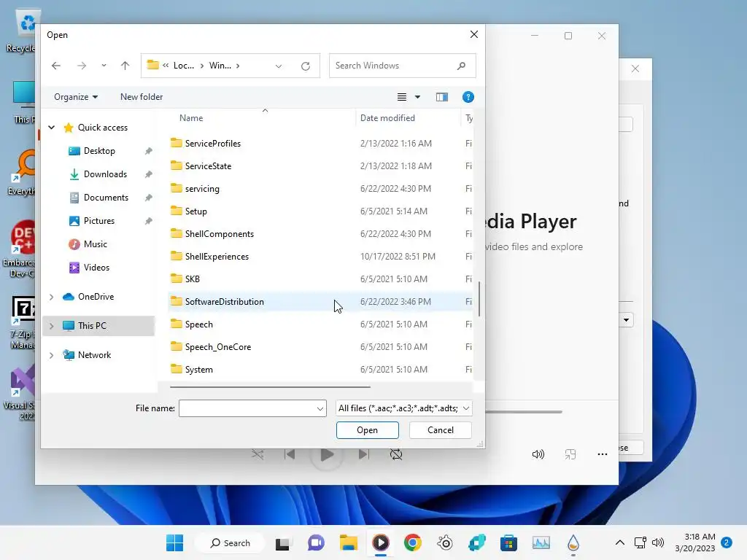Show hidden system tray icons

[x=620, y=542]
